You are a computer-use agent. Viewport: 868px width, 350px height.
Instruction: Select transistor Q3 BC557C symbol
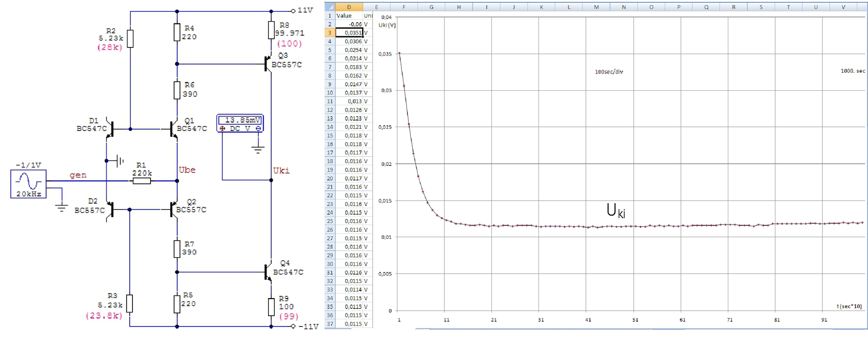(x=268, y=64)
